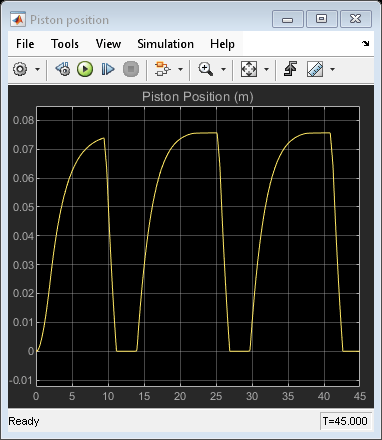Click the Highlight Simulink Block icon
Viewport: 382px width, 440px height.
(x=163, y=69)
